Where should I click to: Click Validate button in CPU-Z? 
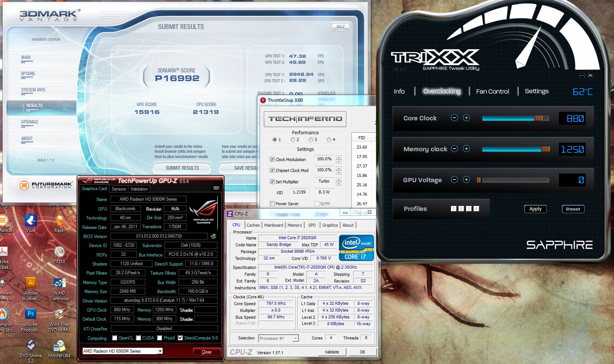pos(332,352)
